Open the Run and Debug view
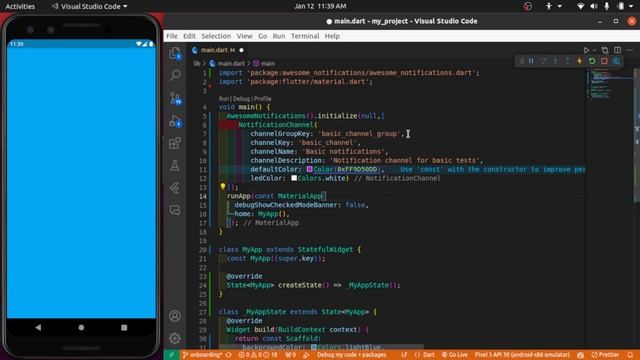Screen dimensions: 640x360 pyautogui.click(x=176, y=121)
